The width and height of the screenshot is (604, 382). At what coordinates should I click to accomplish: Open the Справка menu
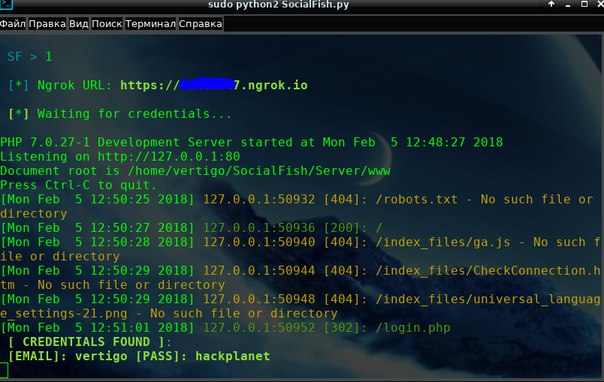(x=200, y=24)
